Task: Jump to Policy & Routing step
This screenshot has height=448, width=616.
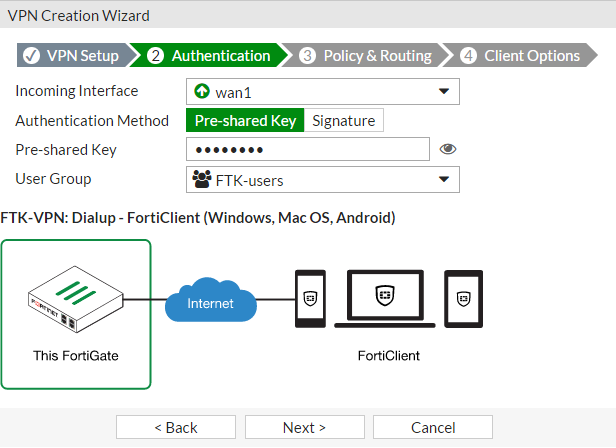Action: coord(365,55)
